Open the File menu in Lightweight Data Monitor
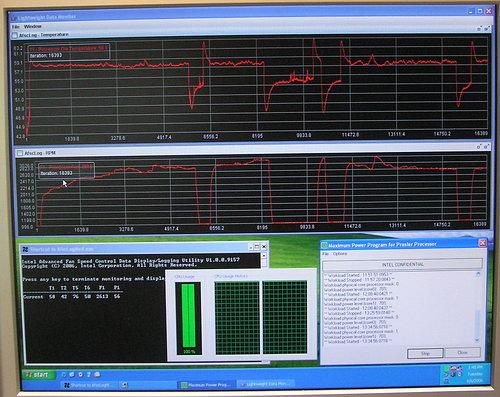Image resolution: width=500 pixels, height=397 pixels. pos(16,26)
